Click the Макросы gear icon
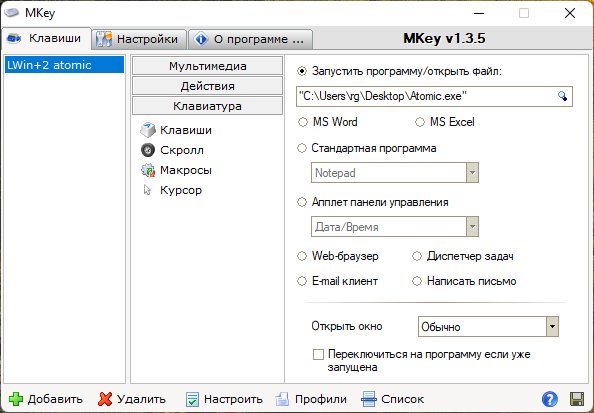 point(148,170)
